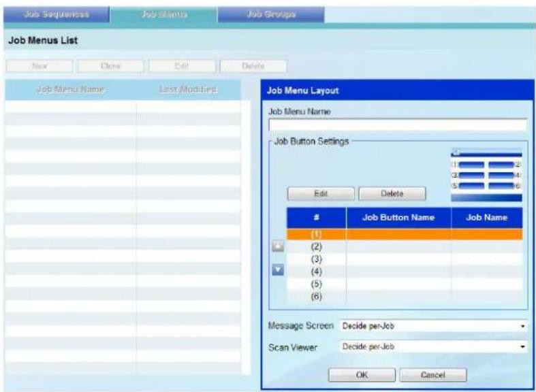Click the Job Name column header
The width and height of the screenshot is (536, 392).
click(x=487, y=218)
